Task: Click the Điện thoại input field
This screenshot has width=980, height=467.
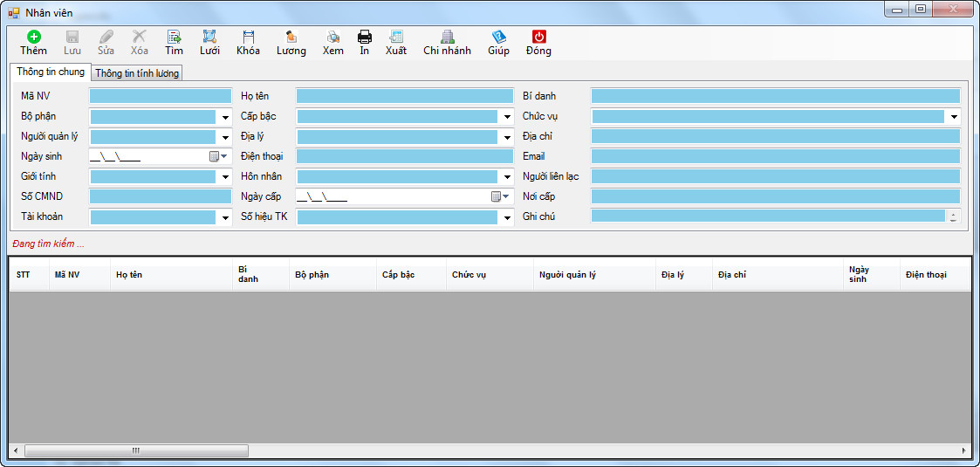Action: [x=405, y=156]
